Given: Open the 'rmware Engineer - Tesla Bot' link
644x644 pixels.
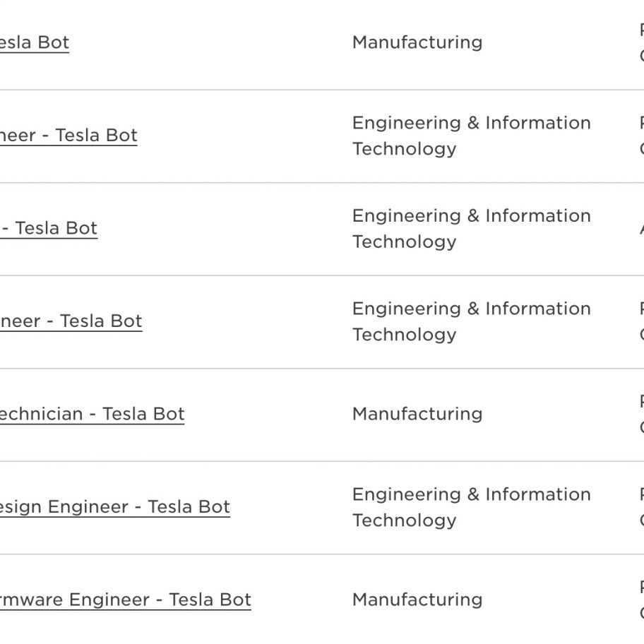Looking at the screenshot, I should [x=126, y=600].
